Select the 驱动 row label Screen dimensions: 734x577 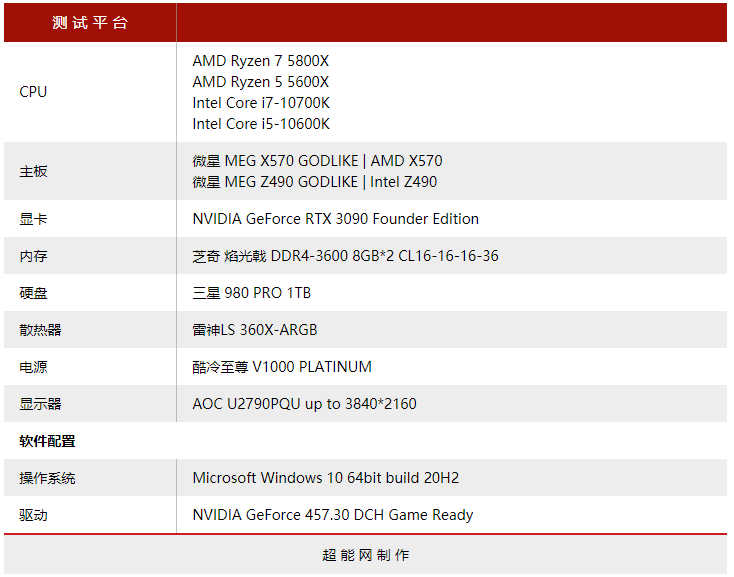pyautogui.click(x=33, y=515)
